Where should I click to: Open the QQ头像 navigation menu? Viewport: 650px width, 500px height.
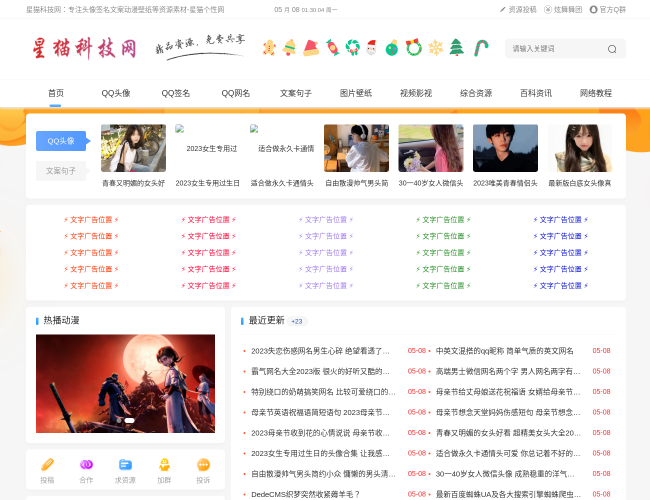pos(116,93)
